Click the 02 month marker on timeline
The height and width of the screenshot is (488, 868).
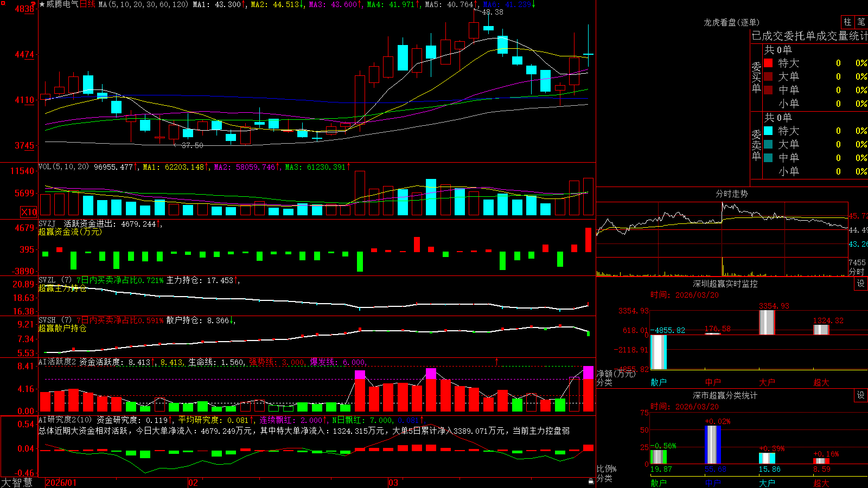193,483
